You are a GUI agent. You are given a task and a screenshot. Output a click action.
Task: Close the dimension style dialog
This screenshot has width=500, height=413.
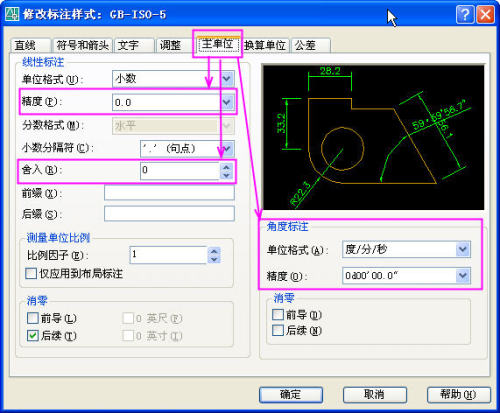click(485, 15)
